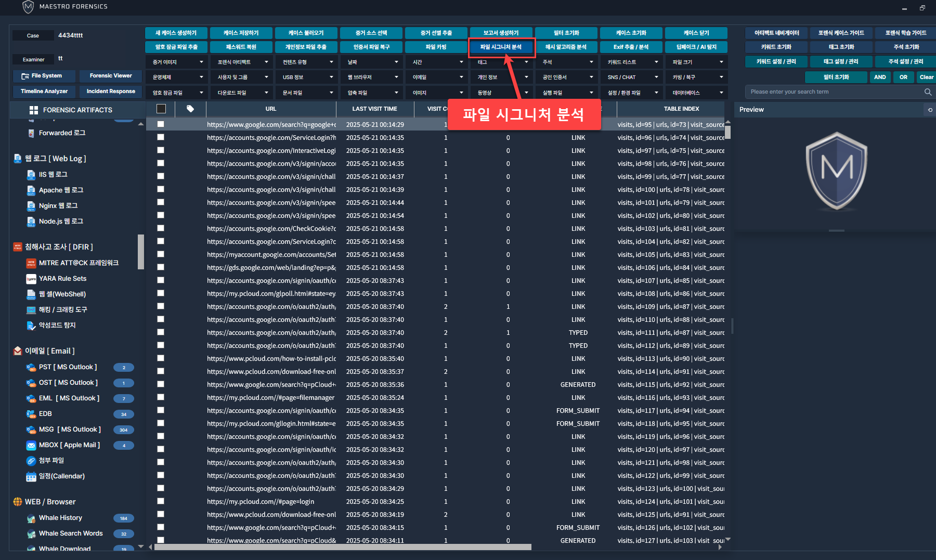Check the first google.com/search row checkbox
Viewport: 936px width, 560px height.
point(161,124)
